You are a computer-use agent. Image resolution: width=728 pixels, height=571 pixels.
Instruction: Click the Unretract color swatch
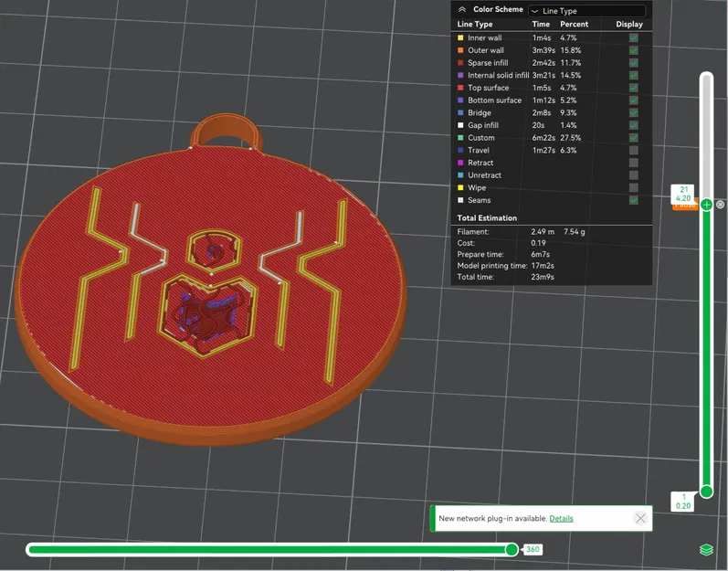(460, 175)
